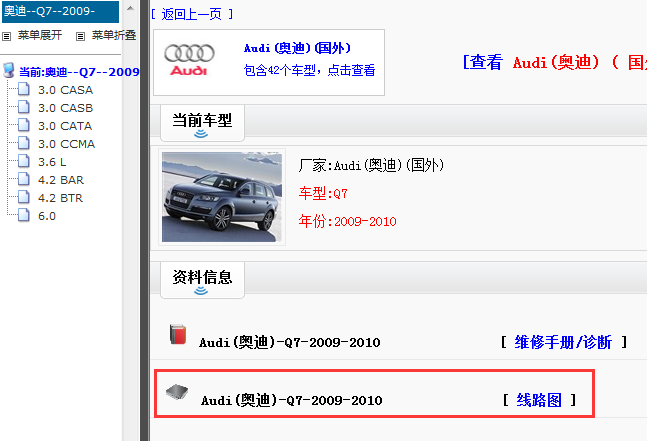The width and height of the screenshot is (647, 441).
Task: Click the document icon beside 3.6 L
Action: [24, 161]
